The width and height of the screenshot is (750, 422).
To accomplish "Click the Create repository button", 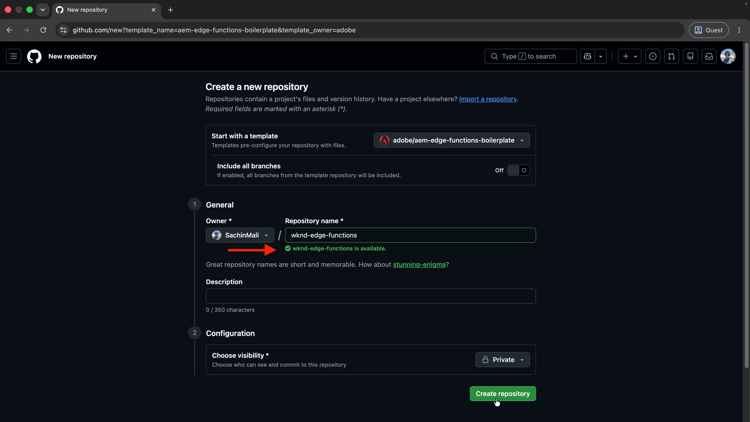I will 503,394.
